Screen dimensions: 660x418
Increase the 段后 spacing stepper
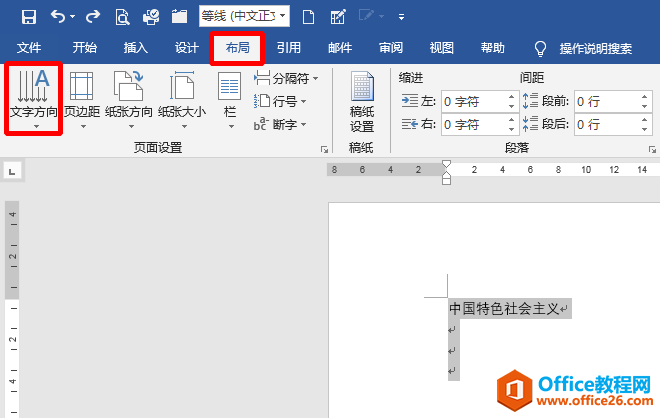644,120
